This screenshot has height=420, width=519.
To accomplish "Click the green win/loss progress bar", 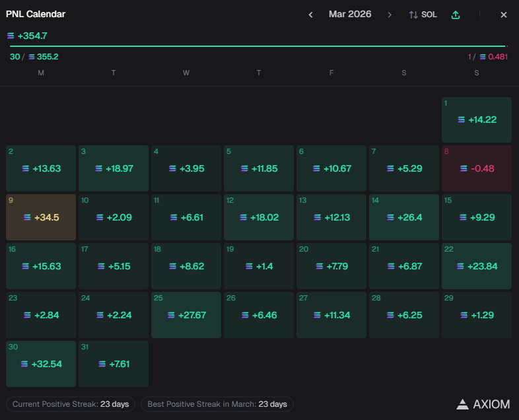I will (x=258, y=46).
